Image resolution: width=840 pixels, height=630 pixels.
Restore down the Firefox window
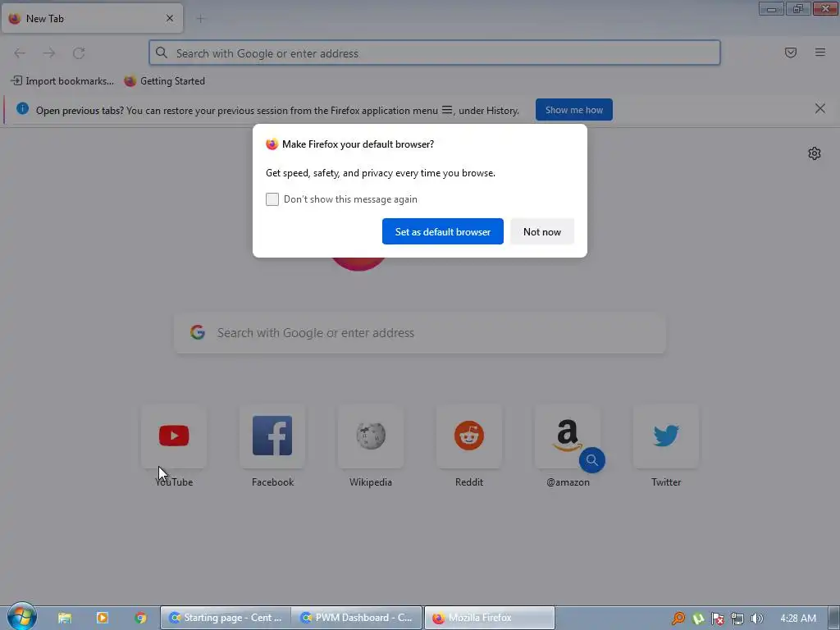[x=798, y=9]
